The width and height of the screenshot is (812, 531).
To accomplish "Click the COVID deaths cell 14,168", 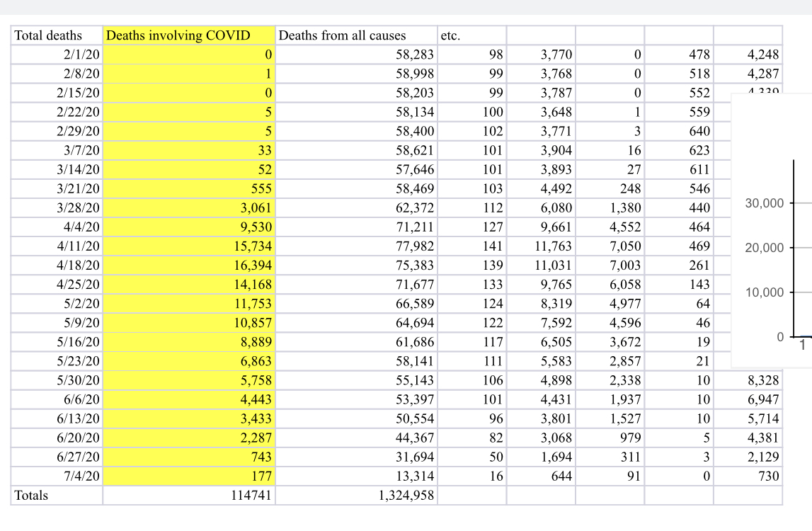I will [x=189, y=285].
